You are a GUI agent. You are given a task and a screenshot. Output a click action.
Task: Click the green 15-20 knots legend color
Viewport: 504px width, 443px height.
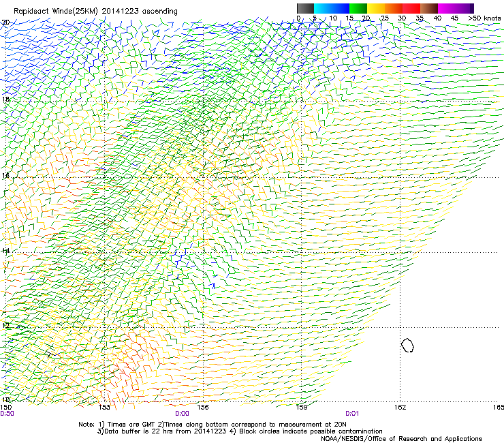click(358, 8)
